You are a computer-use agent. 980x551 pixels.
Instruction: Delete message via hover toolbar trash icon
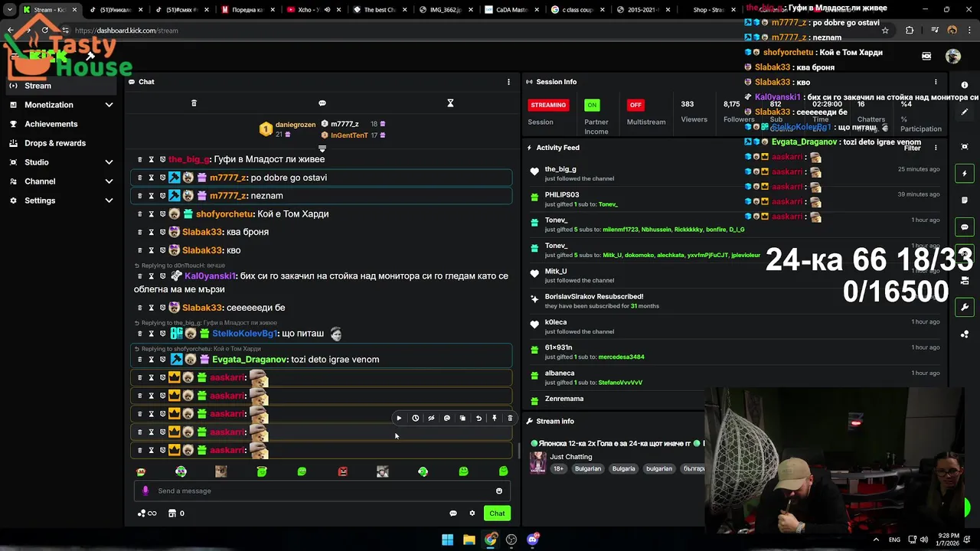click(510, 419)
